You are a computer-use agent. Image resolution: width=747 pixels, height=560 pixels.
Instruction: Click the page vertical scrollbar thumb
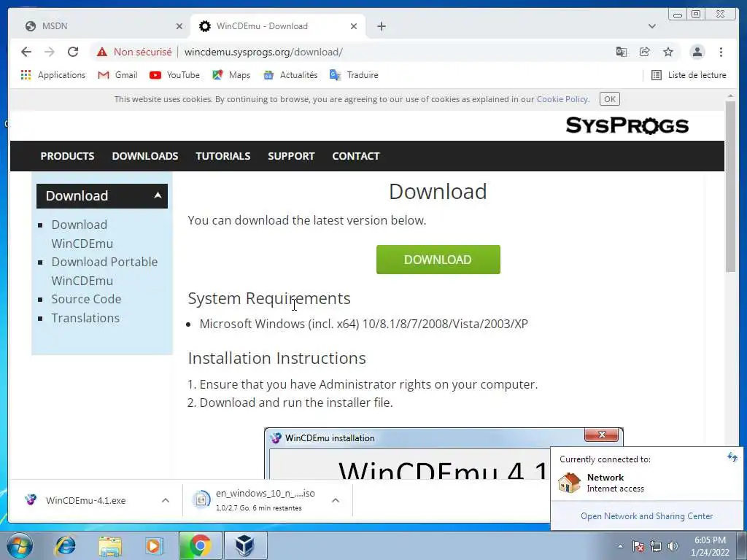click(x=730, y=187)
